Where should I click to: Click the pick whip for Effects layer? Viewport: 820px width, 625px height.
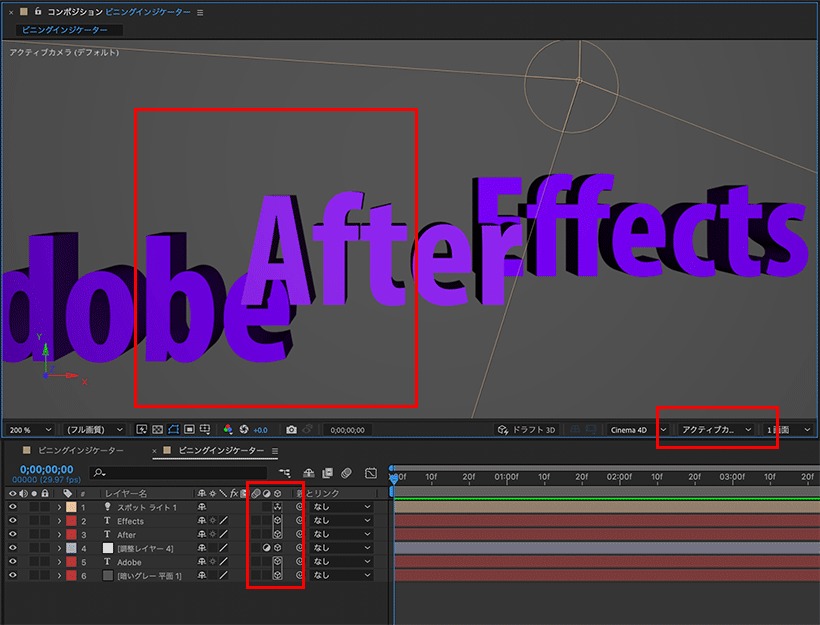299,520
